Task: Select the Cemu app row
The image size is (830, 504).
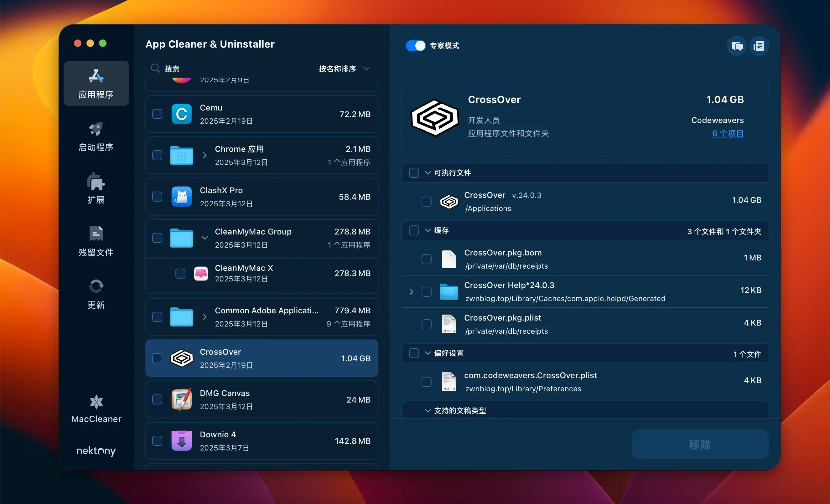Action: [x=262, y=114]
